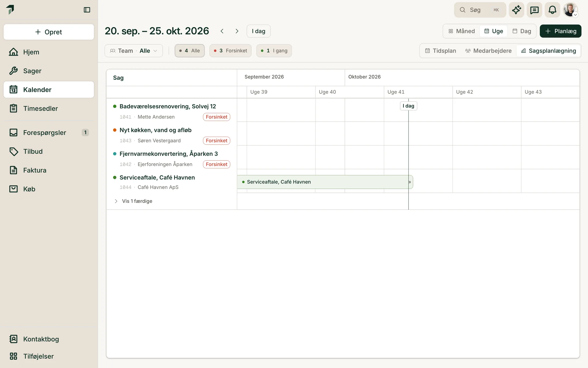Open case Fjernvarmekonvertering, Åparken 3
This screenshot has height=368, width=588.
tap(168, 154)
